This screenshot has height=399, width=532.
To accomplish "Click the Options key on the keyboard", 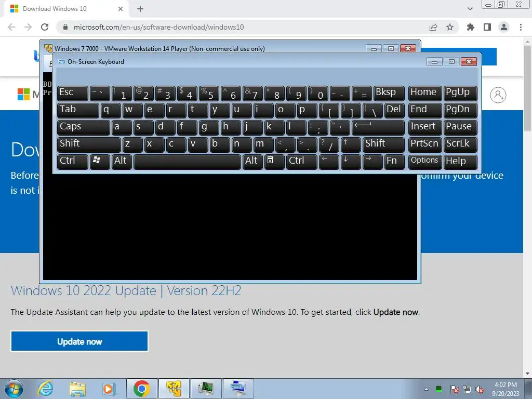I will (425, 161).
